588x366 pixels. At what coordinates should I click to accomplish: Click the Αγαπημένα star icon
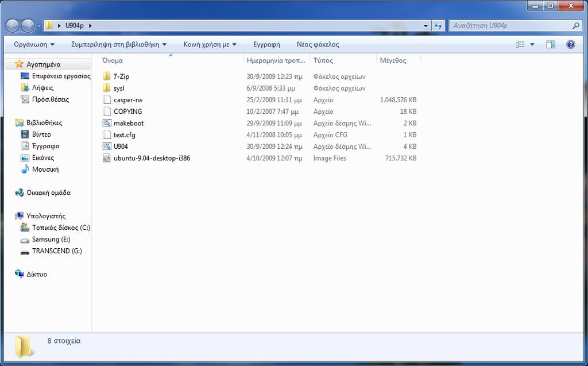(x=19, y=64)
